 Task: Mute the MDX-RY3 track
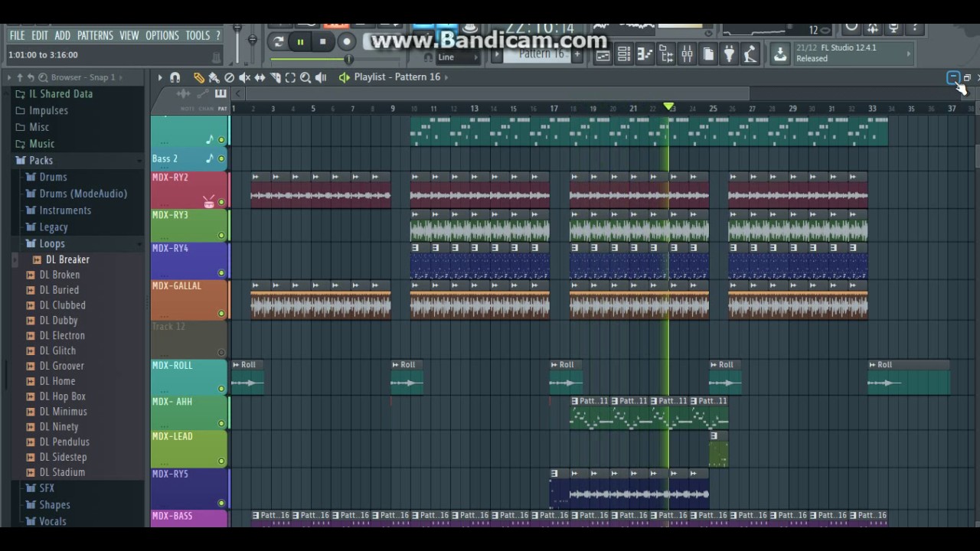click(x=222, y=236)
